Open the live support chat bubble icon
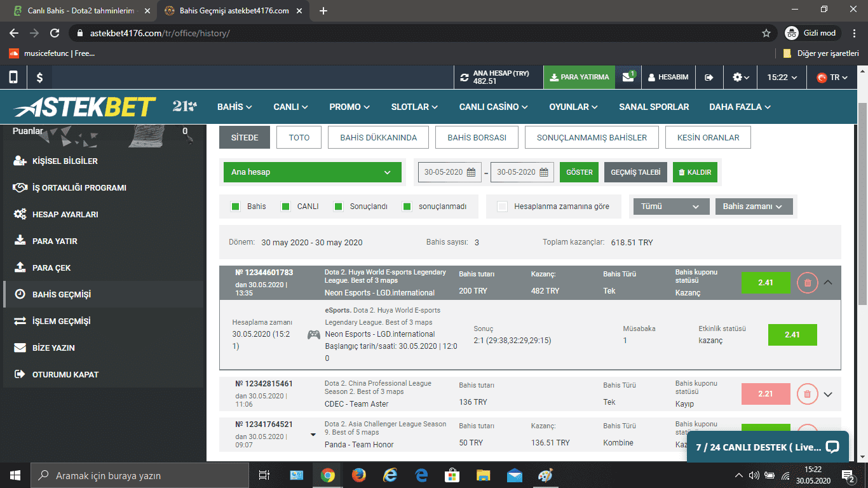 pyautogui.click(x=832, y=447)
